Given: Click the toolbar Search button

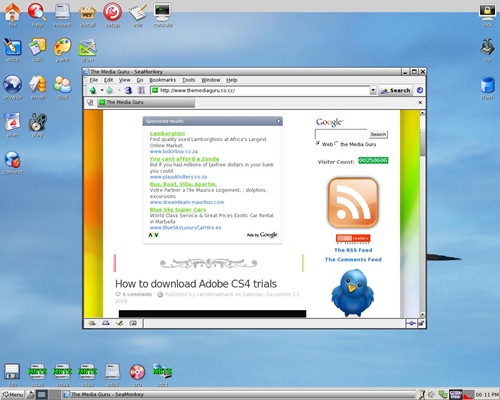Looking at the screenshot, I should pos(395,90).
